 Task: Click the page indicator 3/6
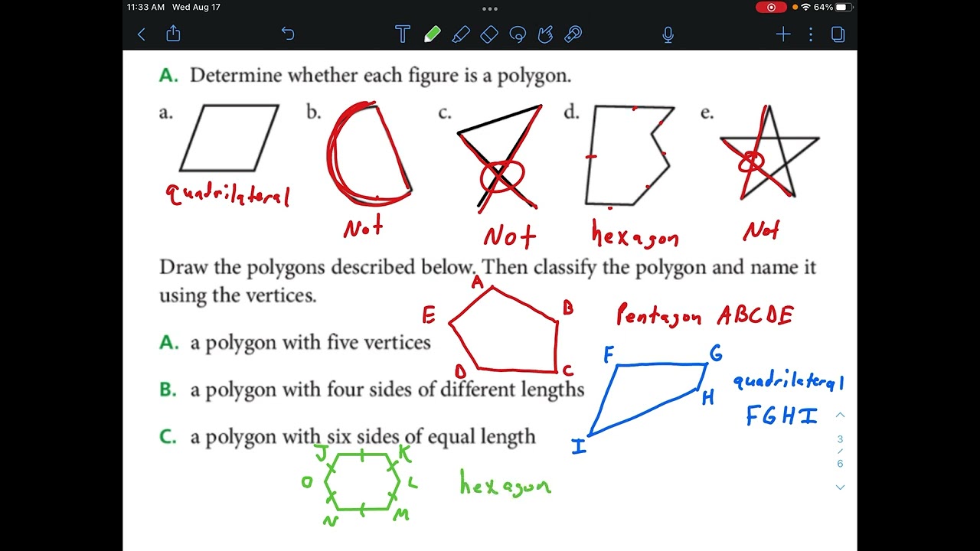click(x=840, y=452)
